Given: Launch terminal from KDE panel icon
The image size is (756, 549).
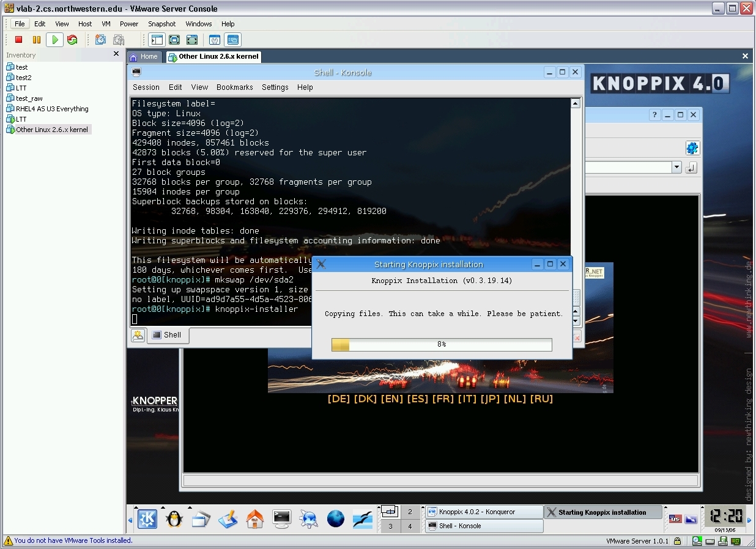Looking at the screenshot, I should (281, 519).
